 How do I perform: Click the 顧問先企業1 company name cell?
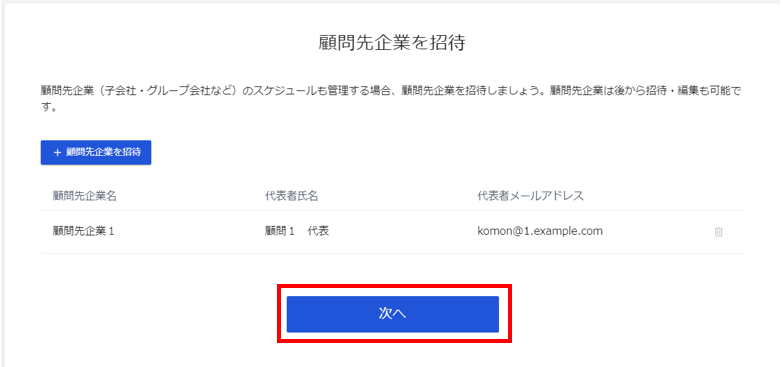pos(83,231)
